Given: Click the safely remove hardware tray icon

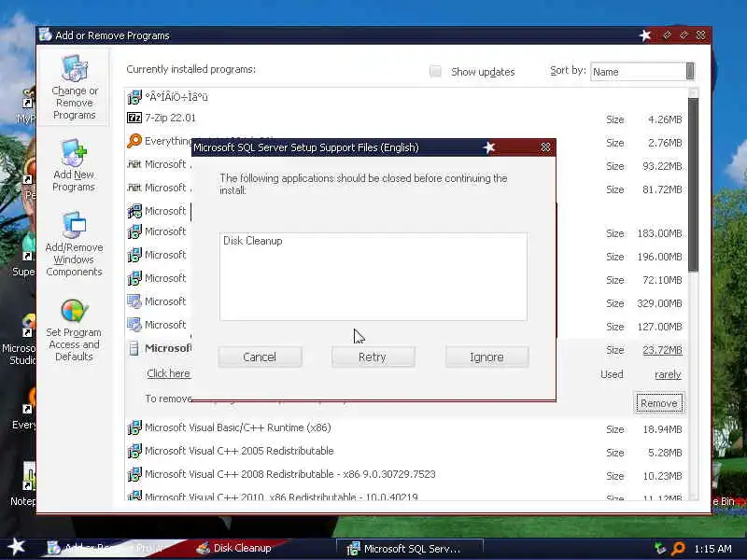Looking at the screenshot, I should 660,549.
